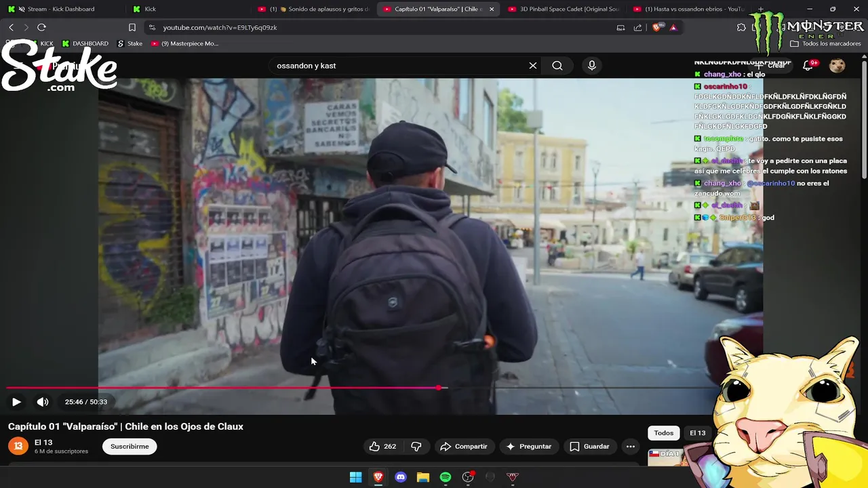Click the 25:46 / 50:33 time display
This screenshot has height=488, width=868.
86,402
